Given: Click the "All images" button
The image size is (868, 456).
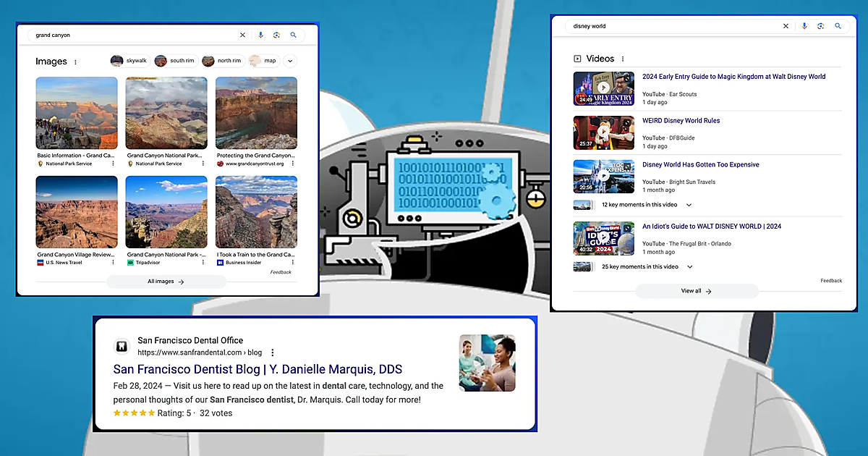Looking at the screenshot, I should [x=166, y=282].
